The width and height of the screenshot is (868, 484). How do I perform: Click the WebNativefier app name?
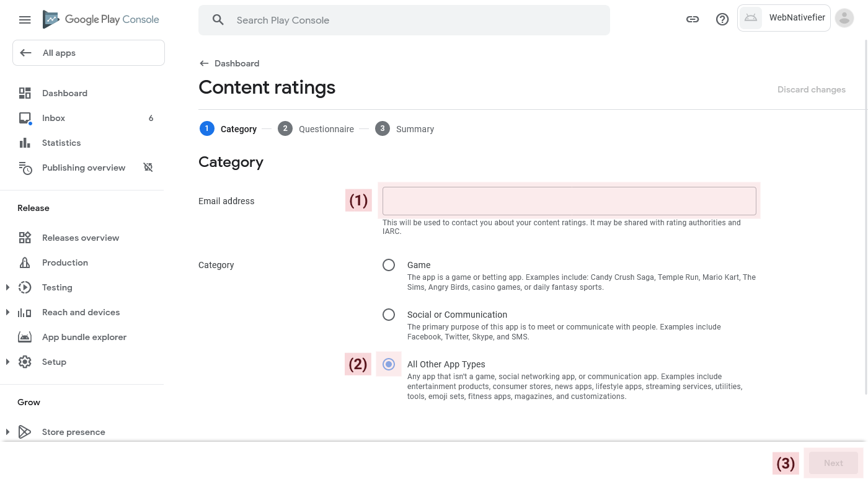point(797,17)
